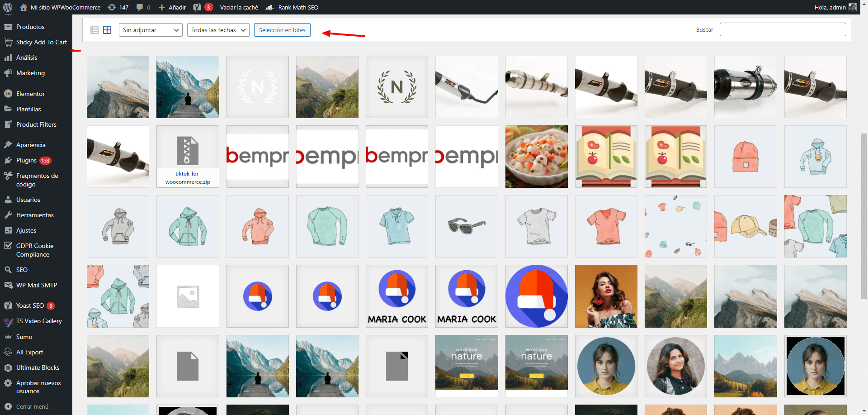Select the blue polo shirt thumbnail
Image resolution: width=868 pixels, height=415 pixels.
click(x=396, y=226)
